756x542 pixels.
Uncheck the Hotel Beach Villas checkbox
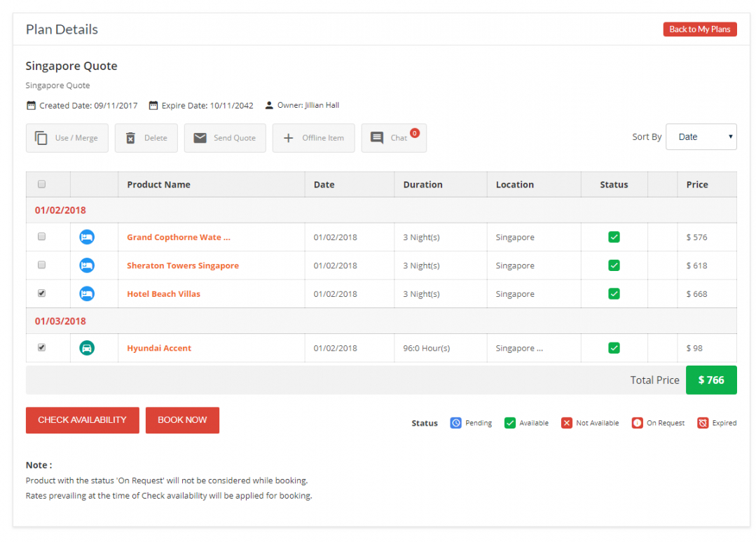click(41, 293)
